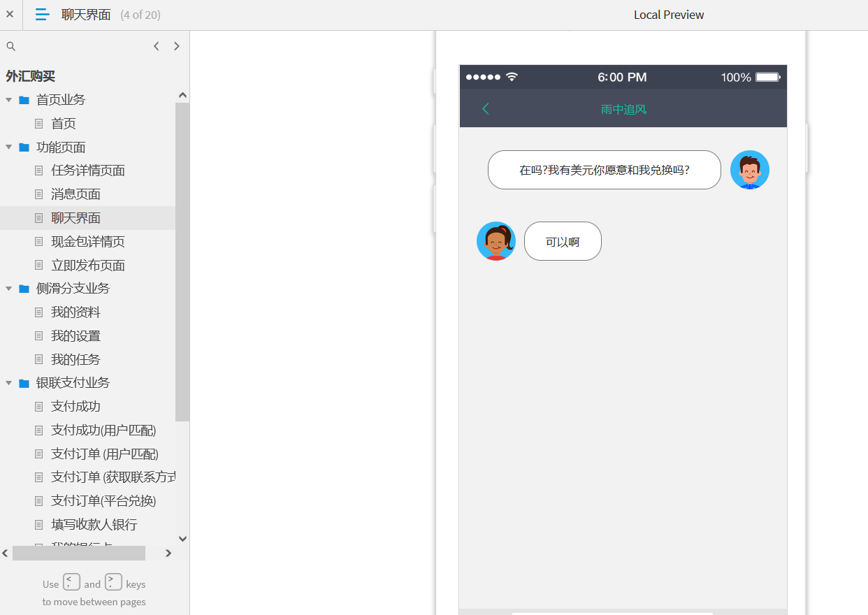The width and height of the screenshot is (868, 615).
Task: Click the 聊天界面 header title
Action: [86, 15]
